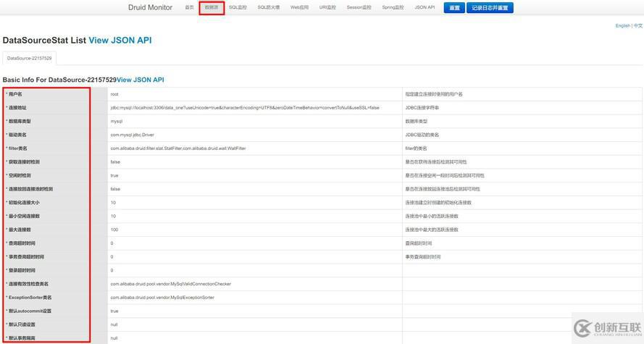
Task: Click the true value for 默认autocommit设置
Action: pos(114,311)
